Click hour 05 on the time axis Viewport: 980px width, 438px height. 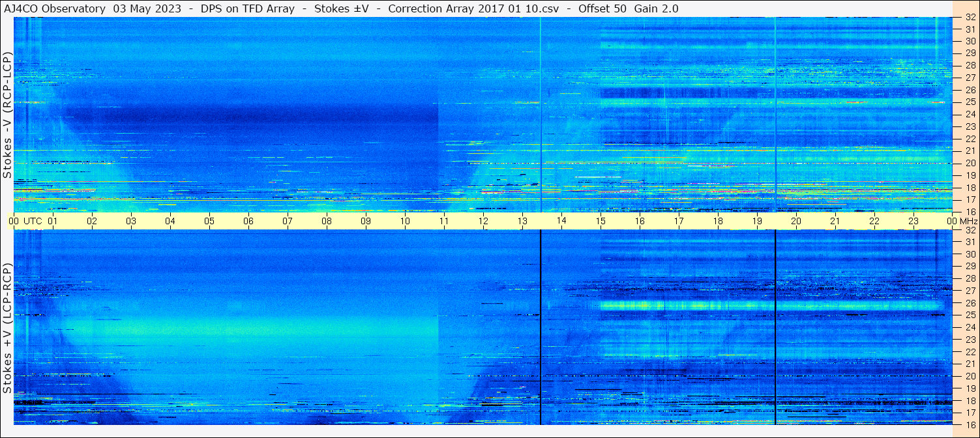click(x=209, y=221)
